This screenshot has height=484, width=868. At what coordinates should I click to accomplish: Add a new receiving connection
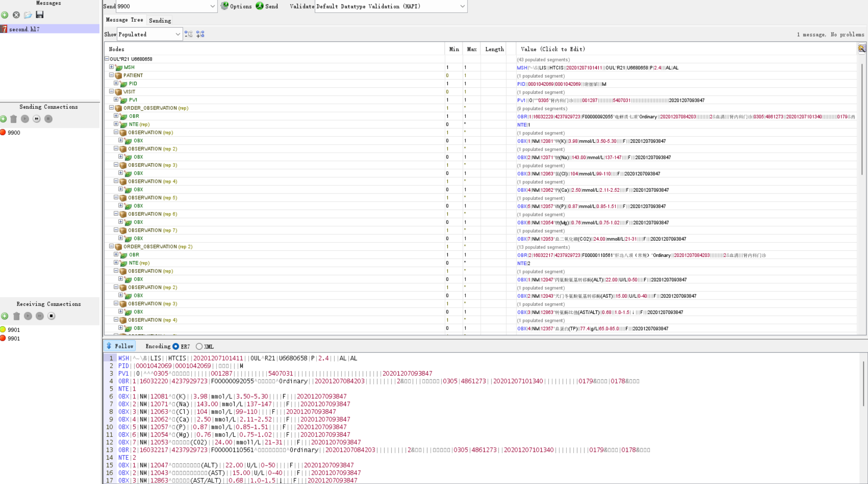[x=5, y=316]
